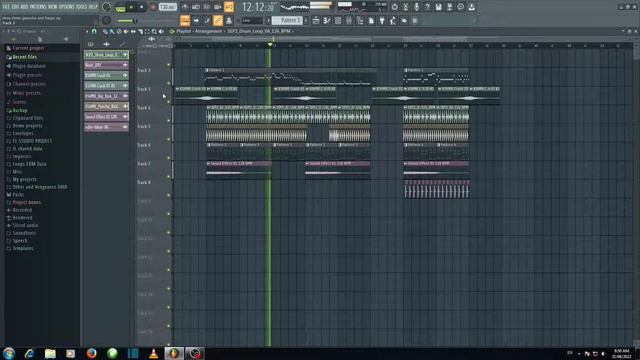Open the snap Line dropdown

252,20
